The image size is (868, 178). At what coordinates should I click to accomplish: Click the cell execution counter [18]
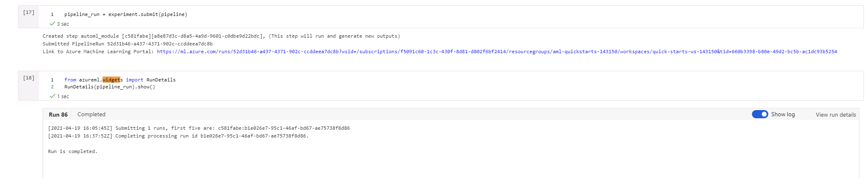click(29, 78)
